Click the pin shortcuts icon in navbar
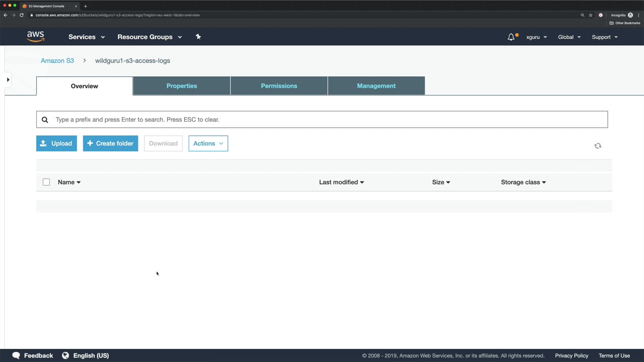Image resolution: width=644 pixels, height=362 pixels. (x=198, y=37)
